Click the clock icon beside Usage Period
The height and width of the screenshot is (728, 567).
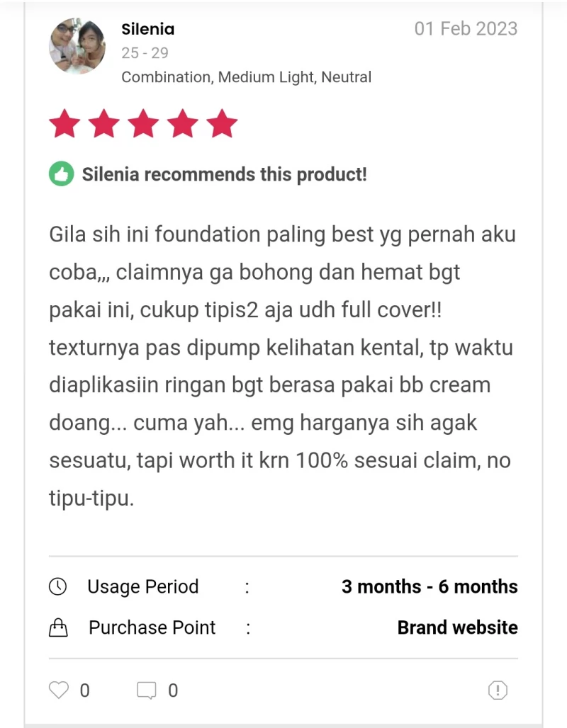coord(57,586)
